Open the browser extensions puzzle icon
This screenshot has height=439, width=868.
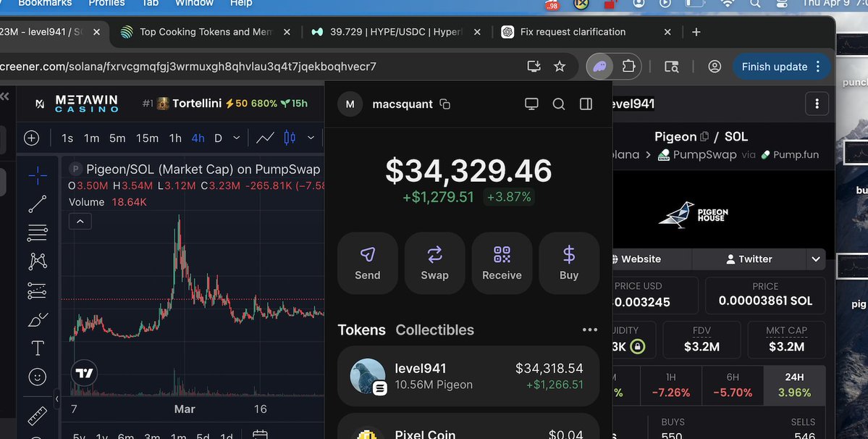coord(628,67)
